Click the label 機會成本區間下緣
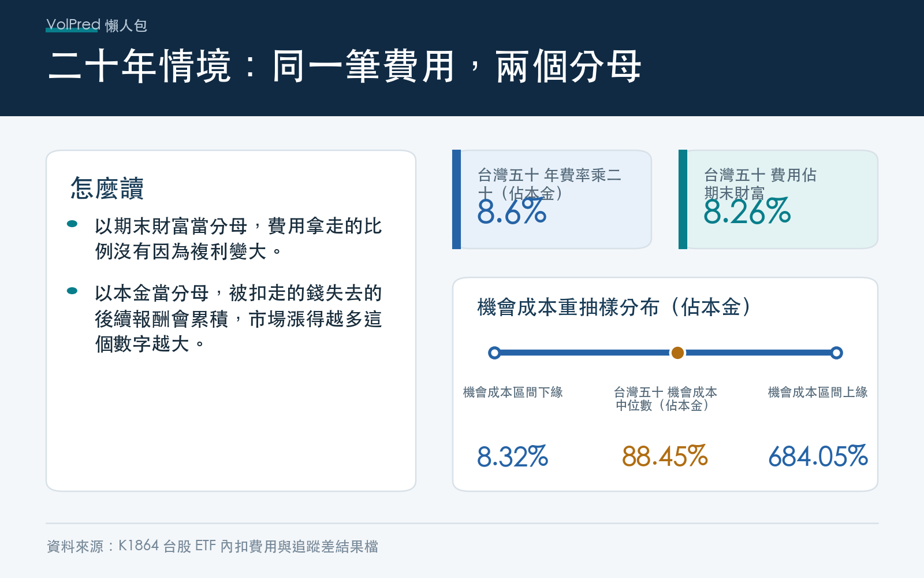 (x=513, y=392)
